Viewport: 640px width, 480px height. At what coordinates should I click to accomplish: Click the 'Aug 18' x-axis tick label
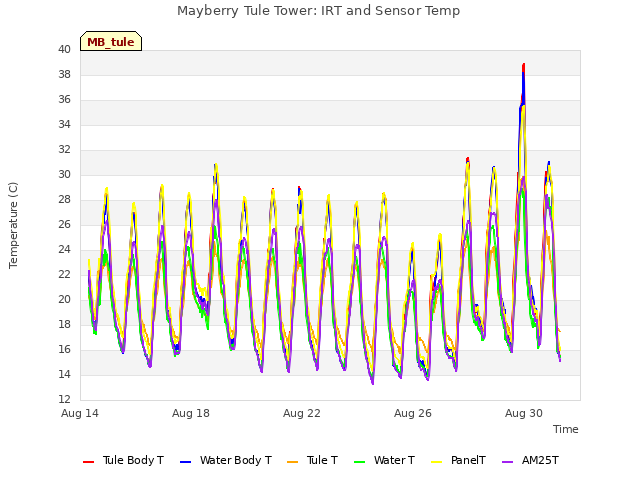(x=191, y=413)
